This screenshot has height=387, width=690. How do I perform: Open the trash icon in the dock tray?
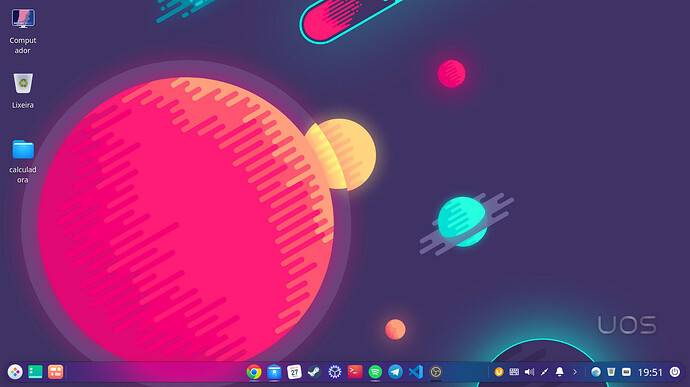pos(611,372)
